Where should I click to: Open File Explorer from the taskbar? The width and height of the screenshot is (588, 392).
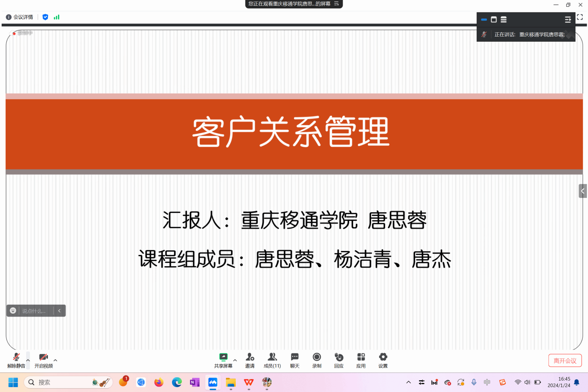coord(231,382)
